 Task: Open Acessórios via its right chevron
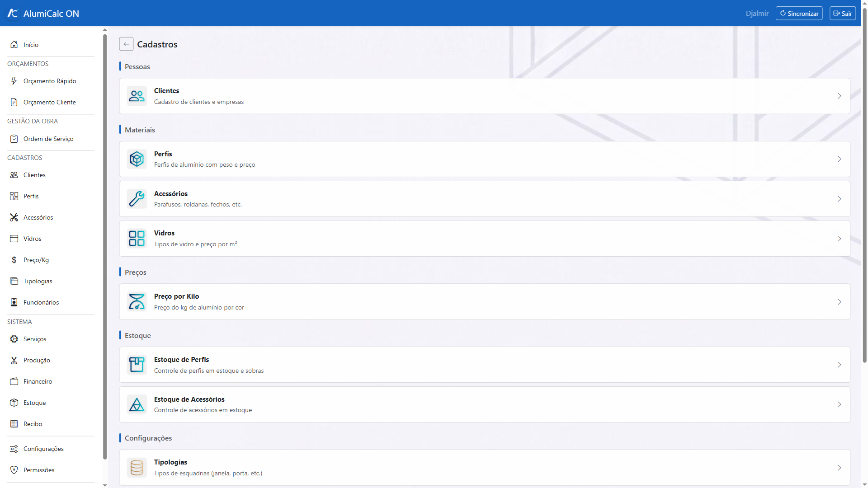pos(839,199)
